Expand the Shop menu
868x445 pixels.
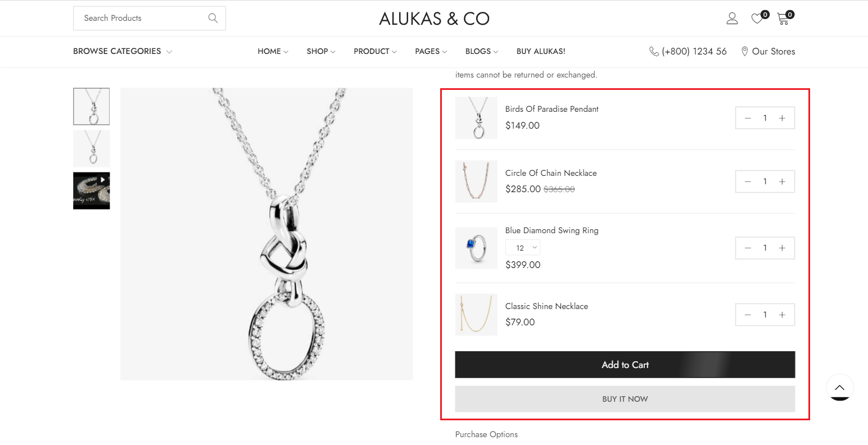tap(320, 51)
